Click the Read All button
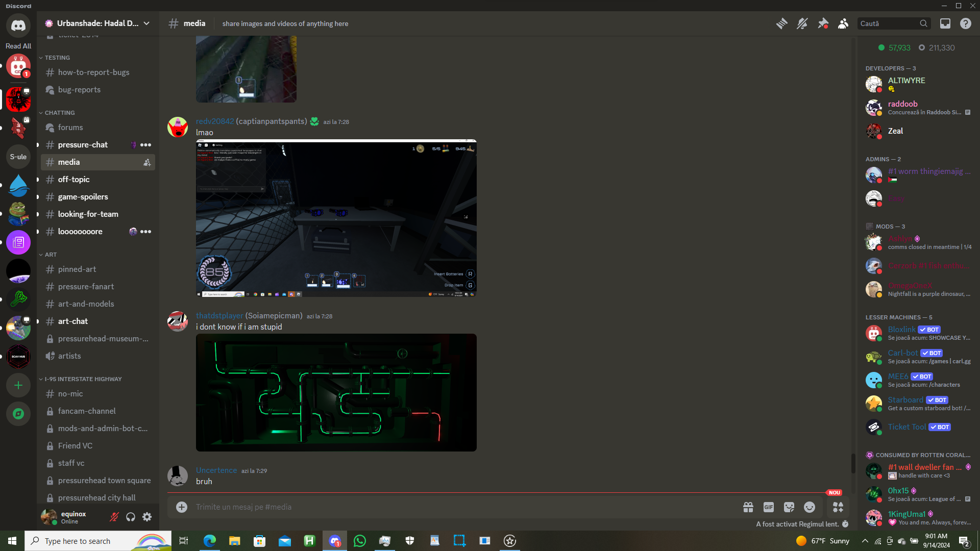 tap(18, 46)
